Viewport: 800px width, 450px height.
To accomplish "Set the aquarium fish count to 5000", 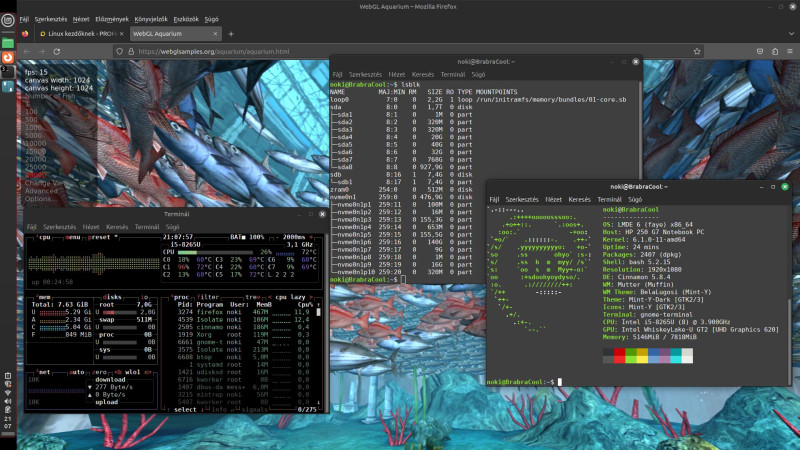I will (33, 135).
